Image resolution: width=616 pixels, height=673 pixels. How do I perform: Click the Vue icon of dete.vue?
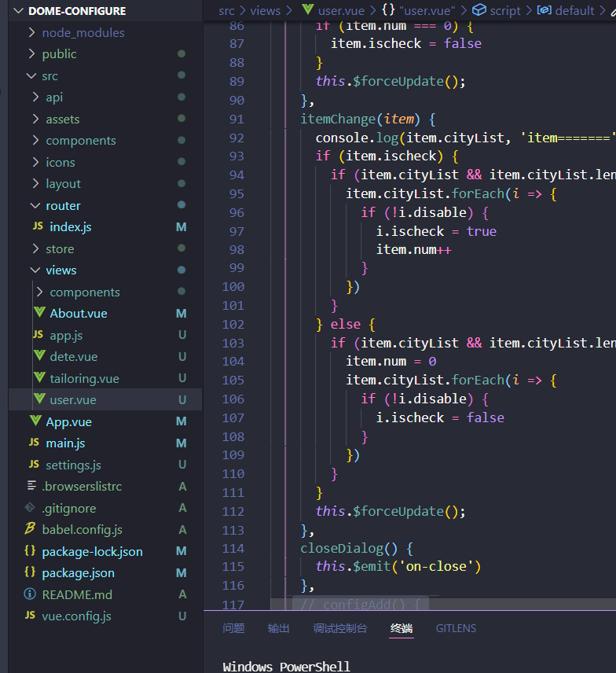click(x=39, y=356)
